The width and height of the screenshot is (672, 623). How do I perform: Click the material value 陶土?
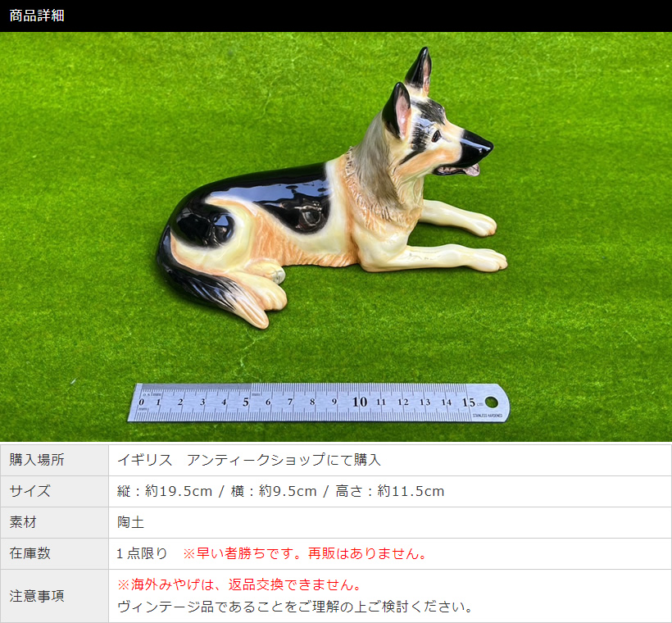pyautogui.click(x=131, y=522)
